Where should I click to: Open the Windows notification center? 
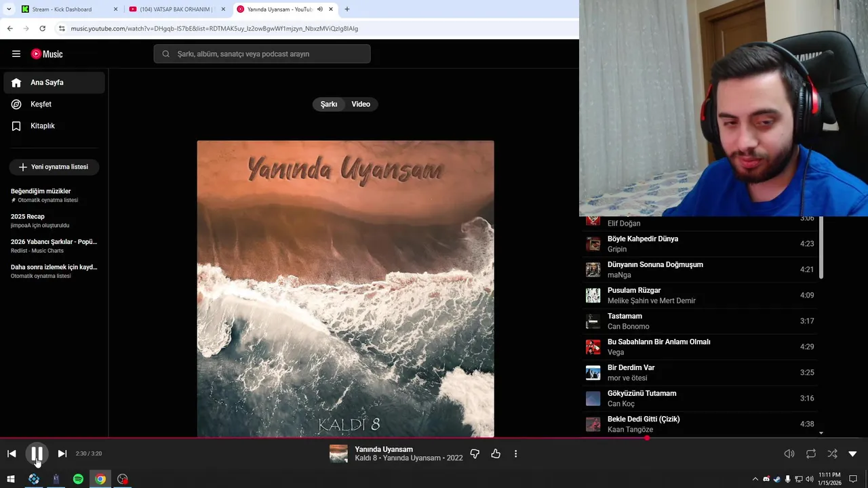tap(853, 479)
